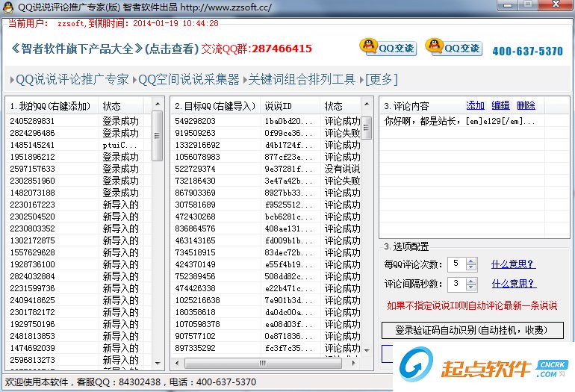This screenshot has height=392, width=575.
Task: Click the 目标QQ list vertical scrollbar thumb
Action: click(367, 128)
